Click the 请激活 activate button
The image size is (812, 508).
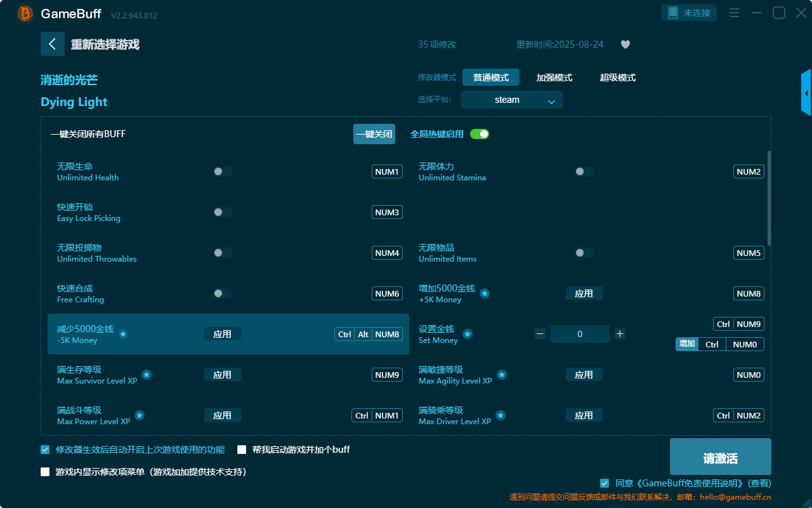(x=721, y=457)
